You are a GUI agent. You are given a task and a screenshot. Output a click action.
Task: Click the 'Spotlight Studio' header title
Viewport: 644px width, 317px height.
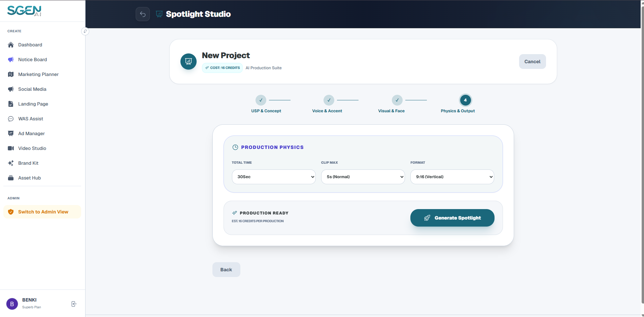pyautogui.click(x=198, y=14)
